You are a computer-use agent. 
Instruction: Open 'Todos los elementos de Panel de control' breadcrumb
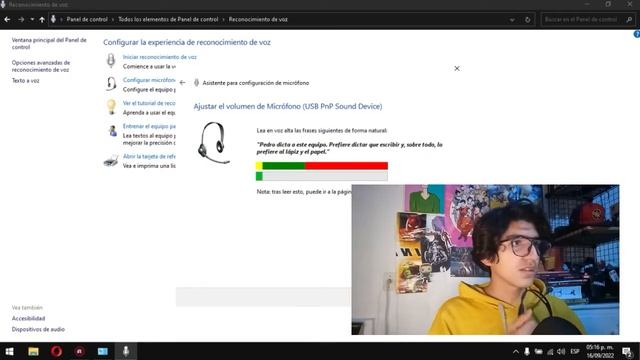point(168,20)
